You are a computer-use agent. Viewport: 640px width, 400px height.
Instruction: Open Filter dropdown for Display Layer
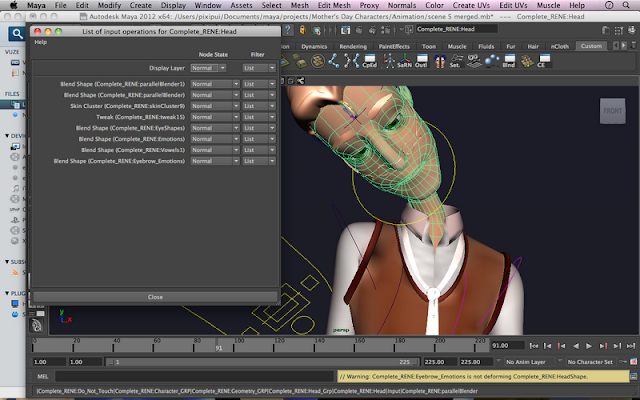[259, 68]
